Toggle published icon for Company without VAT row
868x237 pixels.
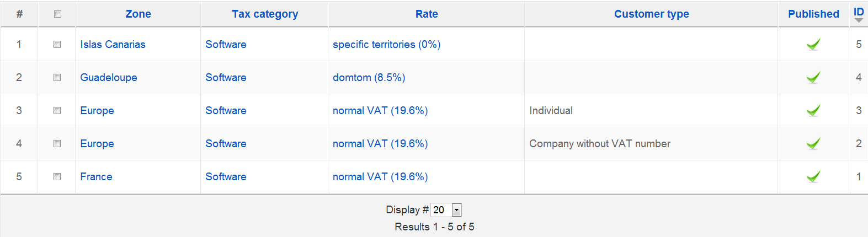click(x=813, y=143)
